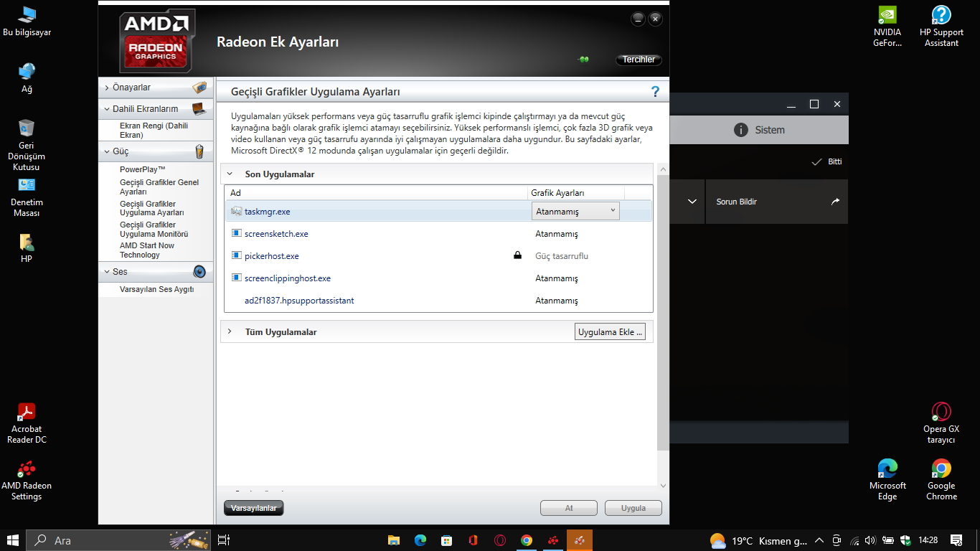This screenshot has height=551, width=980.
Task: Click the AMD Radeon Graphics logo
Action: pyautogui.click(x=156, y=42)
